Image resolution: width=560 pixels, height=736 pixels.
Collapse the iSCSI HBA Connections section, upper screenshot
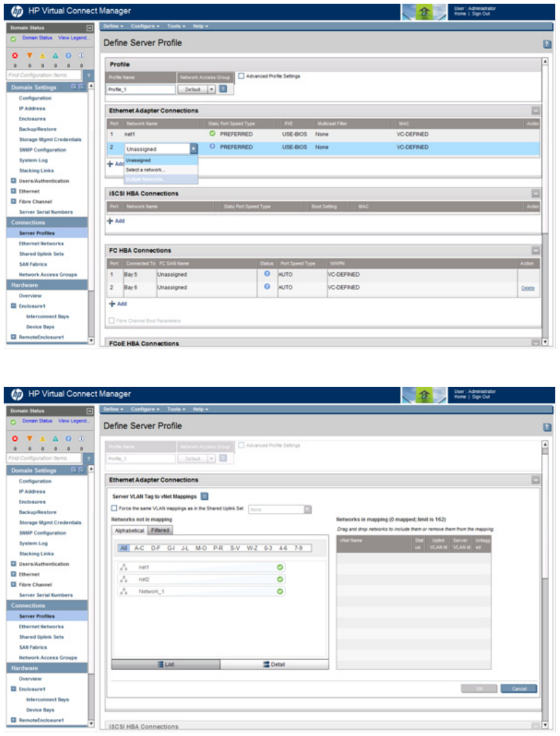(535, 194)
